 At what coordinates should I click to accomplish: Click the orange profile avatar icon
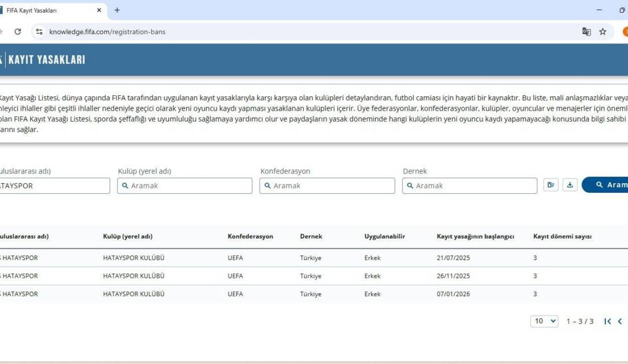[x=625, y=32]
